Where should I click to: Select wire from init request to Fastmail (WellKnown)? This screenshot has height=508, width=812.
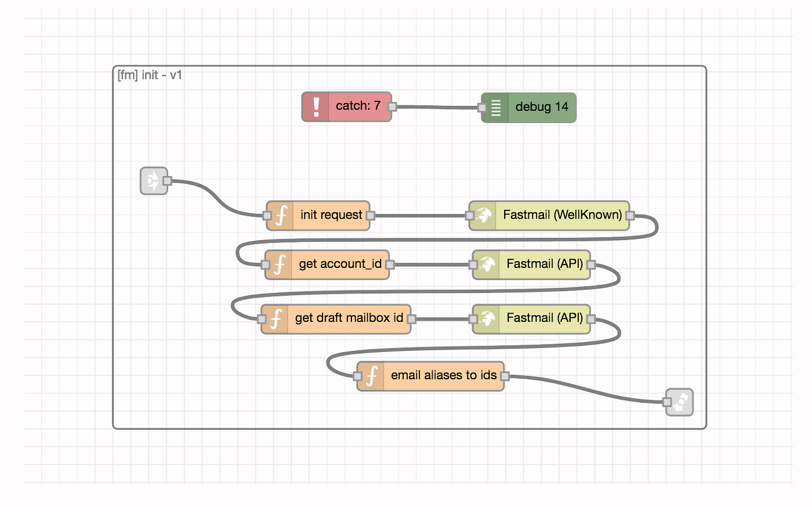click(420, 216)
